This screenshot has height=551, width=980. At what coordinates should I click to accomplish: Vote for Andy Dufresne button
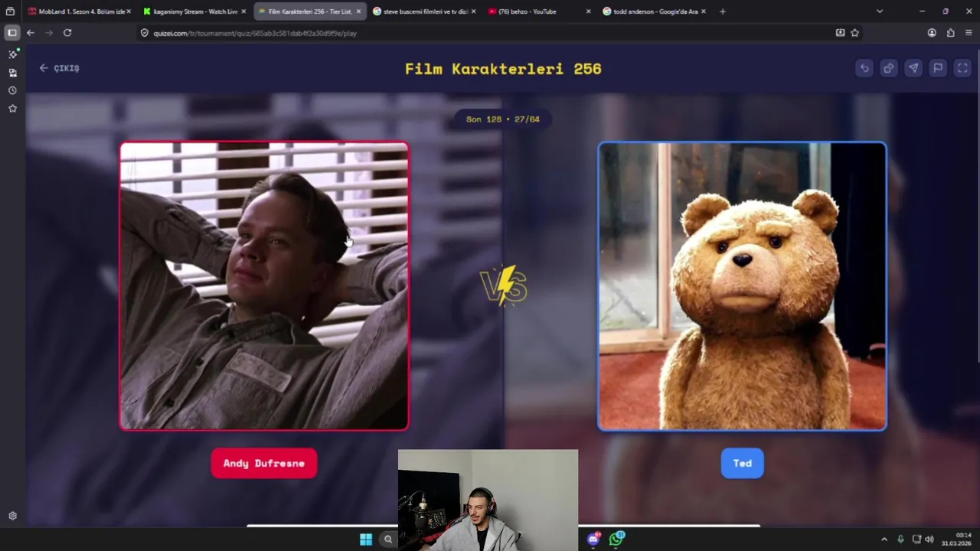(264, 463)
